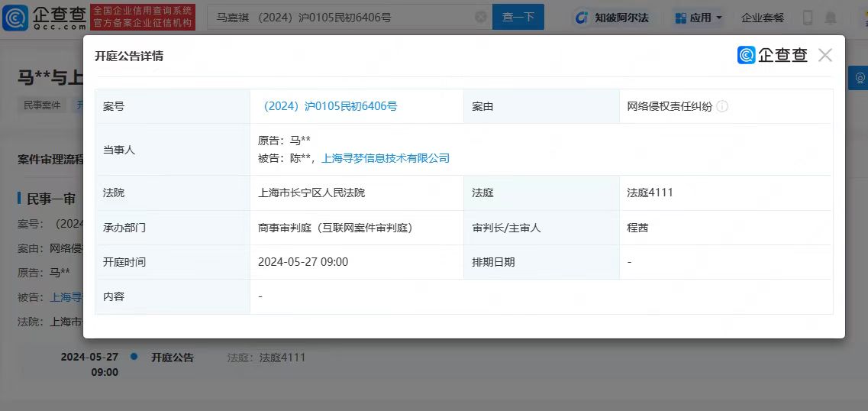This screenshot has height=411, width=868.
Task: Click 网络侵权责任纠纷 case cause text
Action: click(x=670, y=106)
